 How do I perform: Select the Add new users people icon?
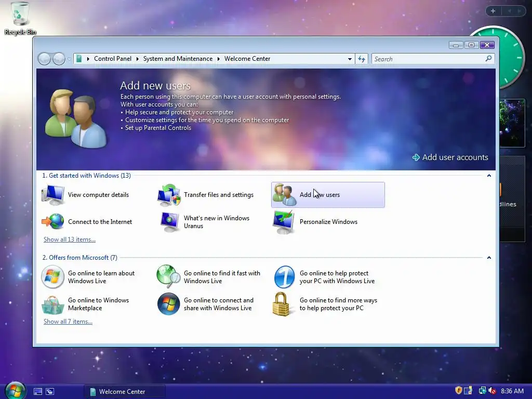[284, 195]
